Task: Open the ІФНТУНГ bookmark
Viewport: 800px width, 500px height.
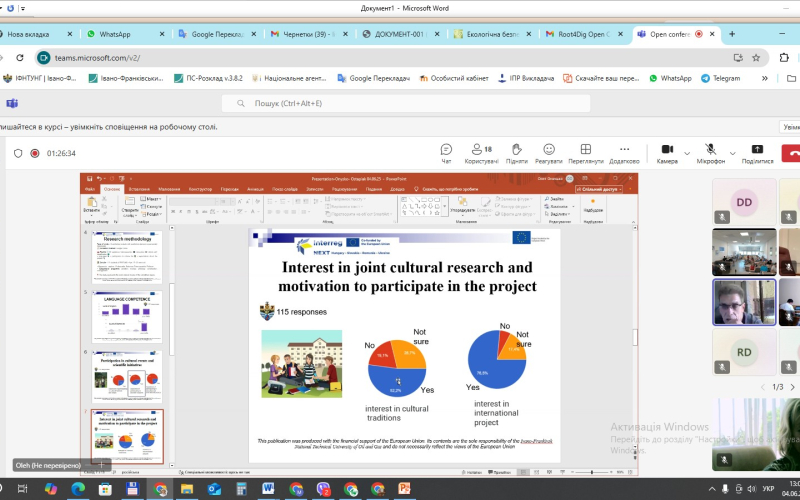Action: click(x=40, y=78)
